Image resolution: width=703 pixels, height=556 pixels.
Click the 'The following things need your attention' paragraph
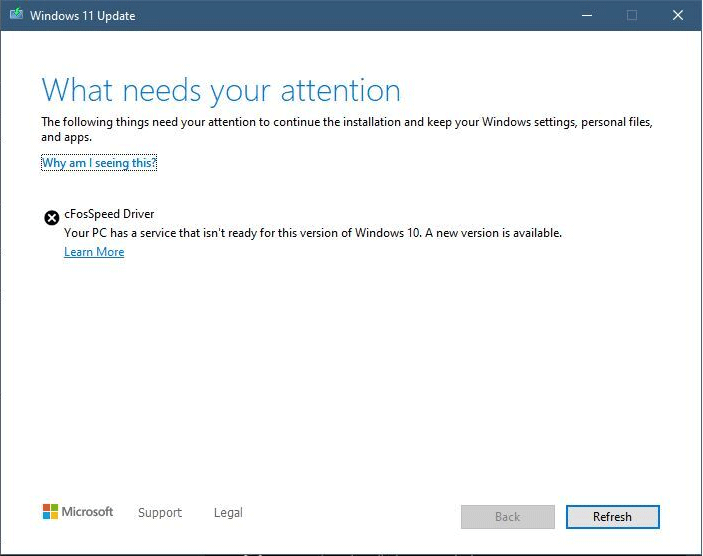pyautogui.click(x=347, y=129)
